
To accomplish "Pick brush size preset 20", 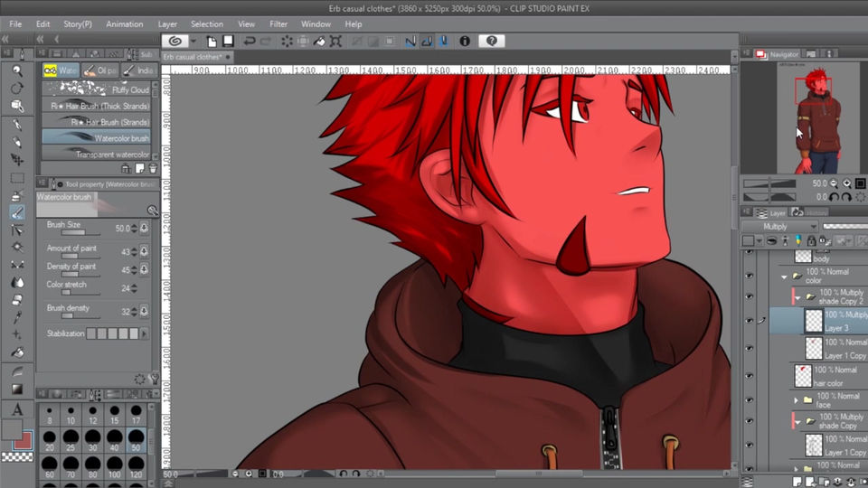I will 49,441.
